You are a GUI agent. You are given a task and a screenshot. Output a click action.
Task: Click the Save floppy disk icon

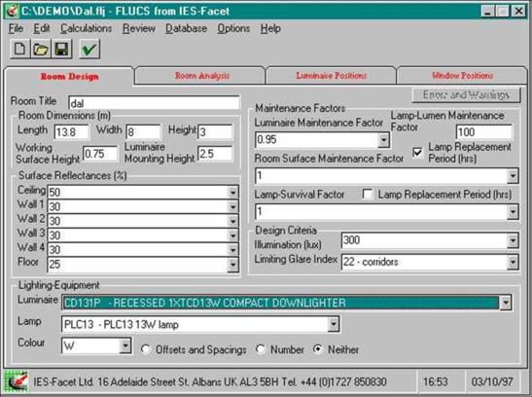click(x=61, y=50)
